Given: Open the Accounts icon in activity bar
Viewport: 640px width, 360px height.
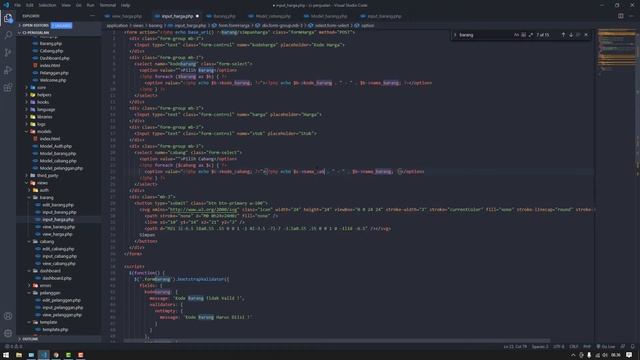Looking at the screenshot, I should (x=8, y=316).
